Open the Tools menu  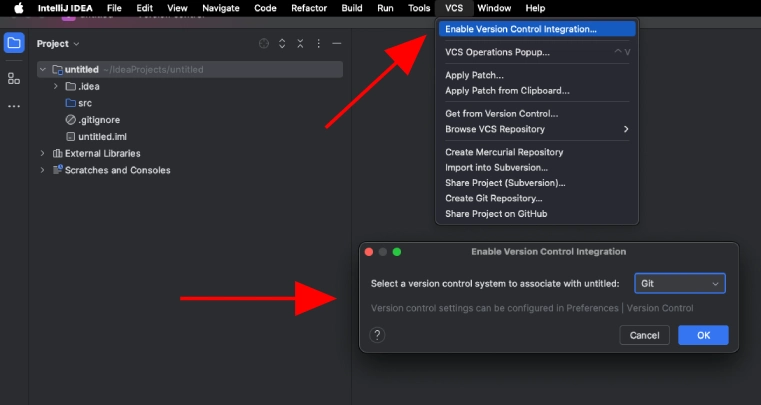click(x=419, y=8)
